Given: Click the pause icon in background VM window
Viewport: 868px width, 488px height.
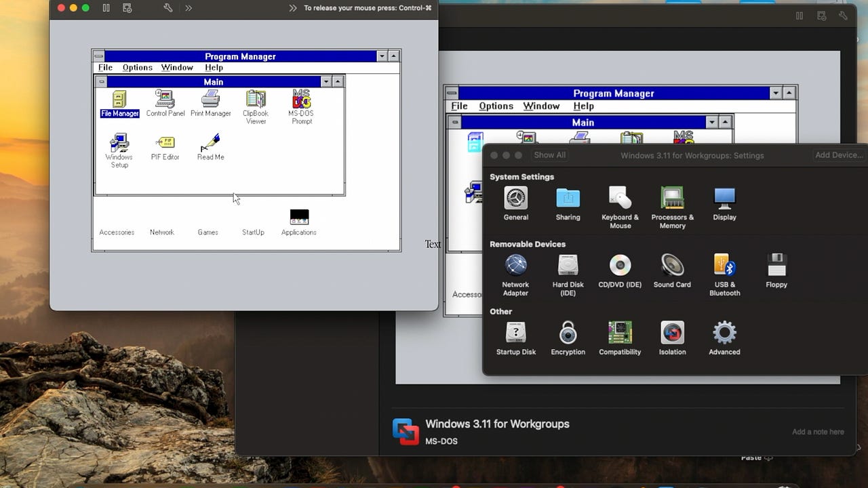Looking at the screenshot, I should (800, 16).
